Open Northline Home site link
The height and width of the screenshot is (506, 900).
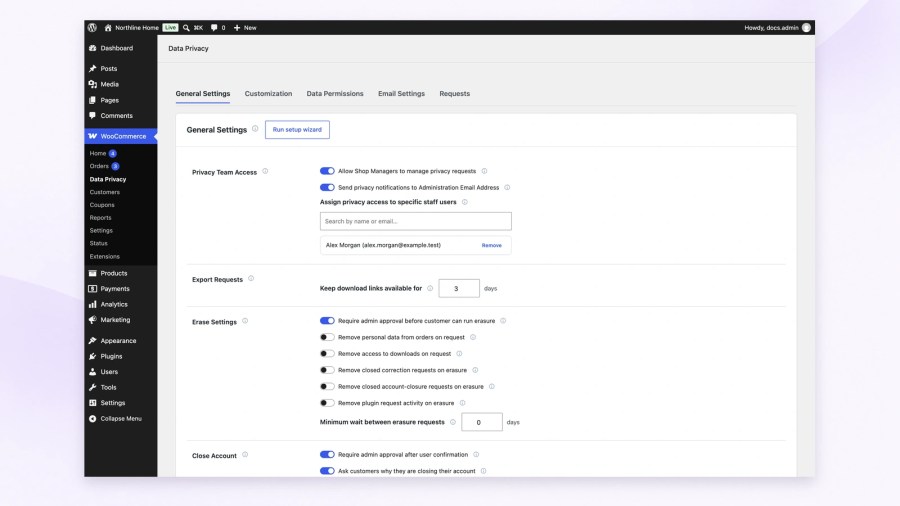[131, 28]
